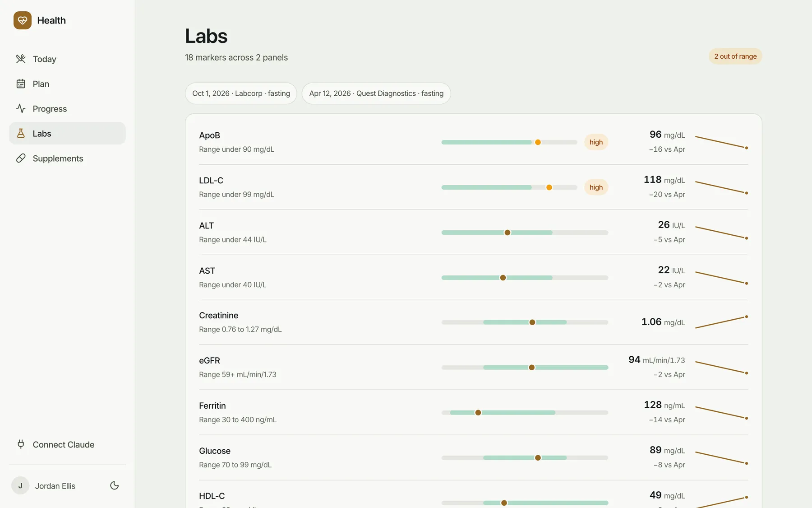Click the Labs flask icon

(x=21, y=133)
